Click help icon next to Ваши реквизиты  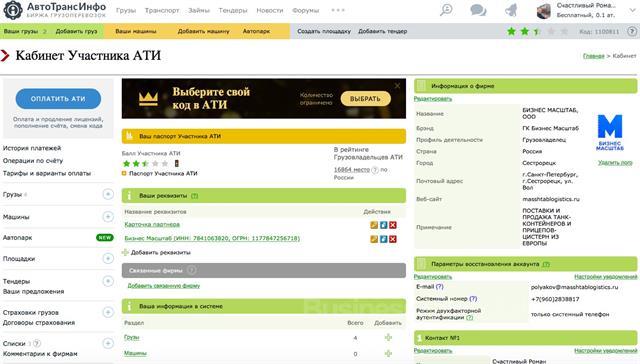pos(195,196)
